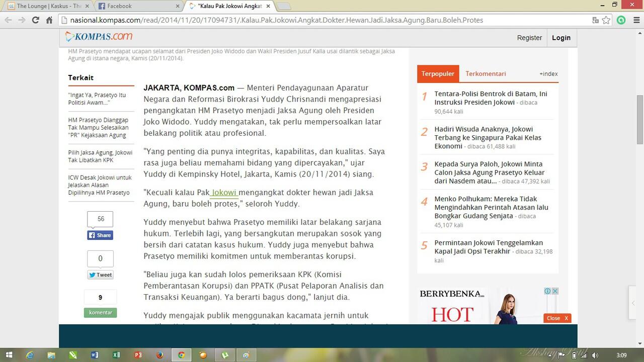Switch to the Terkomentari tab
The height and width of the screenshot is (362, 644).
click(x=486, y=73)
